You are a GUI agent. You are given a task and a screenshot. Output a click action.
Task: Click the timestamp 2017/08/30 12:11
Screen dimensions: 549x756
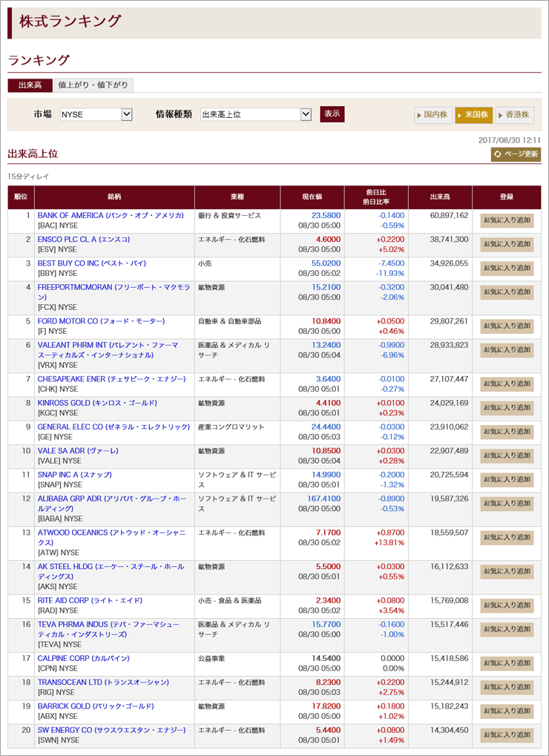point(510,140)
